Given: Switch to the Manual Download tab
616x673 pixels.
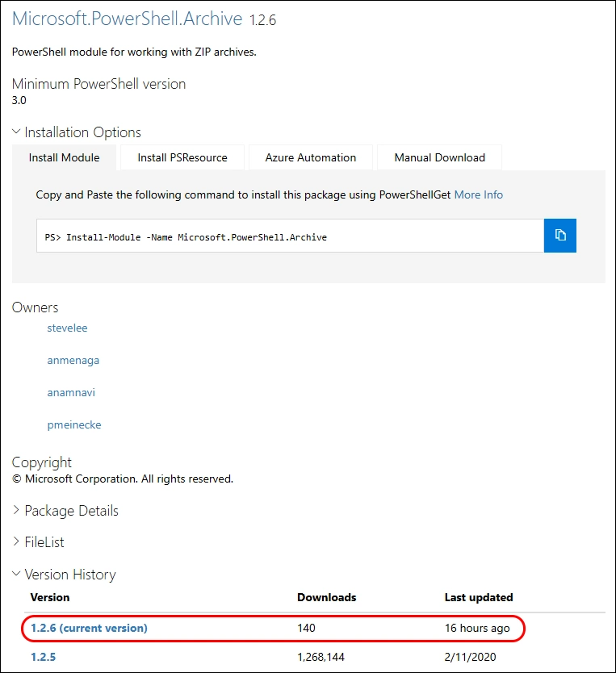Looking at the screenshot, I should point(439,157).
